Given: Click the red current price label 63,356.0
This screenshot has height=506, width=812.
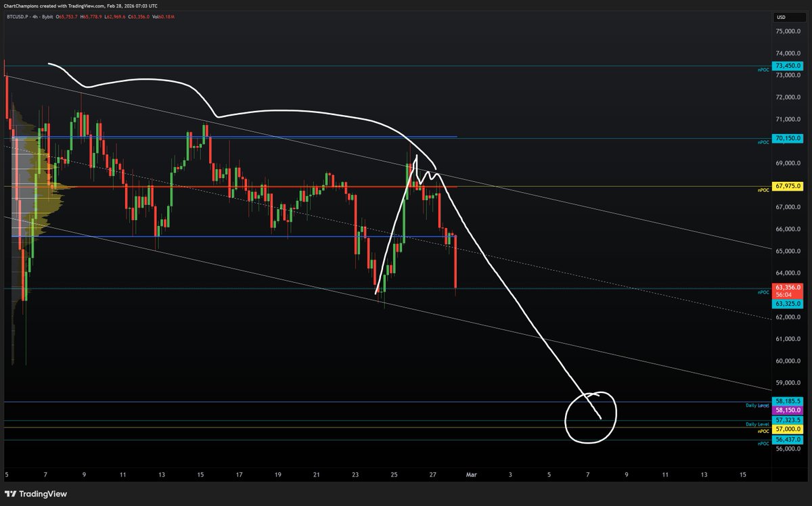Looking at the screenshot, I should tap(788, 287).
